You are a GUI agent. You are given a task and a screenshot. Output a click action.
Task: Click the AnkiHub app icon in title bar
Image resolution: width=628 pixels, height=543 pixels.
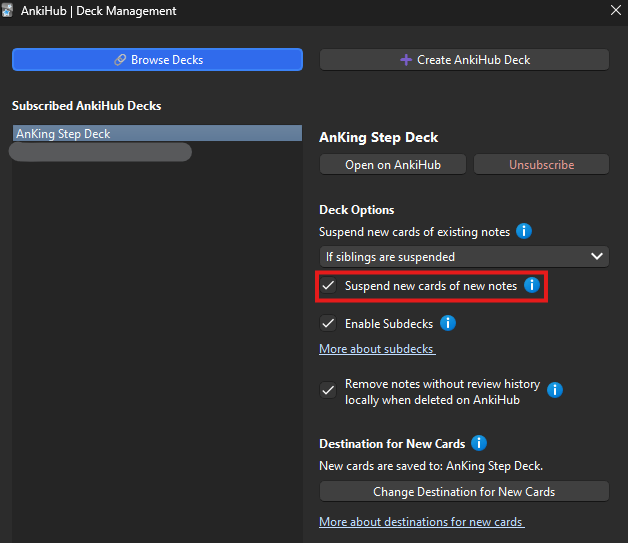[7, 10]
